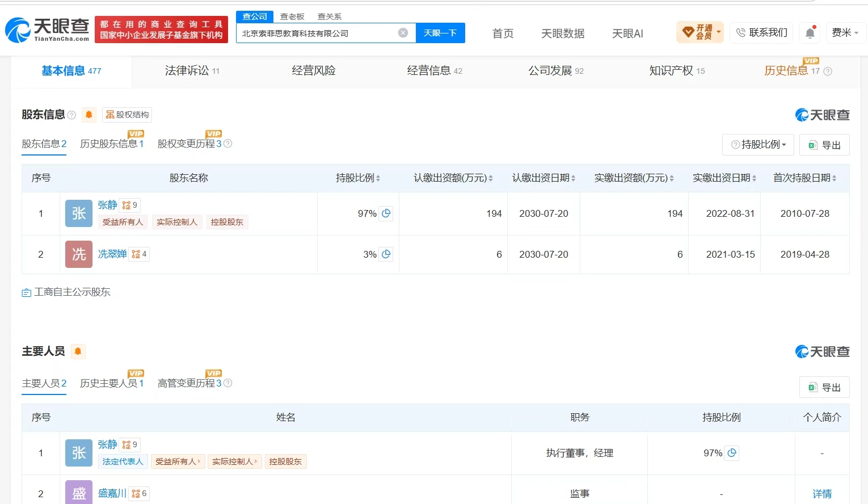Image resolution: width=868 pixels, height=504 pixels.
Task: Open the 持股比例 dropdown filter
Action: coord(759,145)
